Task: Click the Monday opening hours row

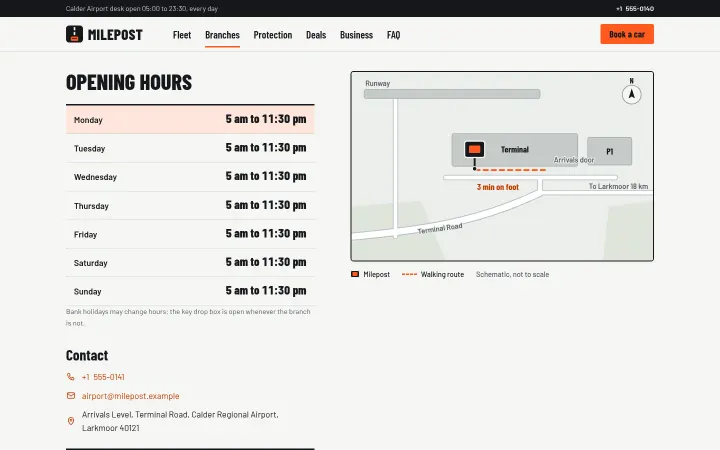Action: (190, 119)
